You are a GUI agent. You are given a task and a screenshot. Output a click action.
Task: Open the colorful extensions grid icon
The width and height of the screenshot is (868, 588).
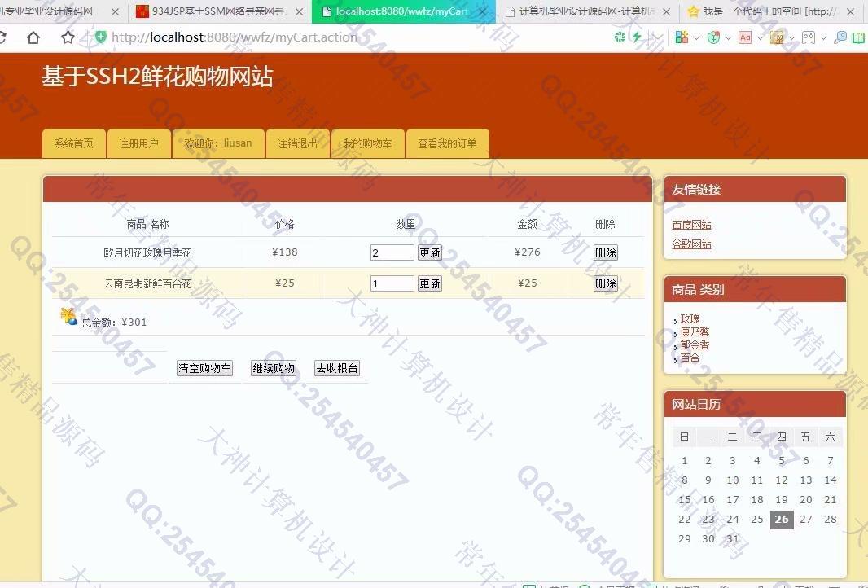point(682,37)
